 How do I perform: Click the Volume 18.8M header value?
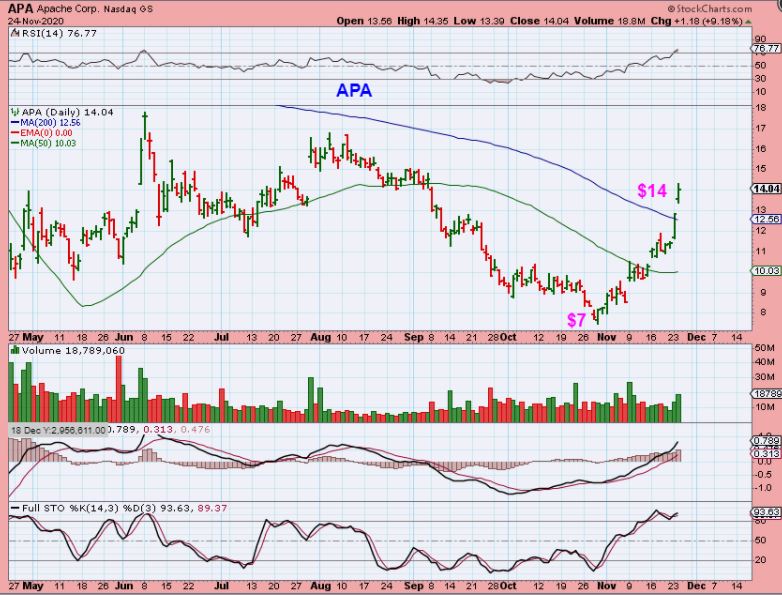(610, 21)
